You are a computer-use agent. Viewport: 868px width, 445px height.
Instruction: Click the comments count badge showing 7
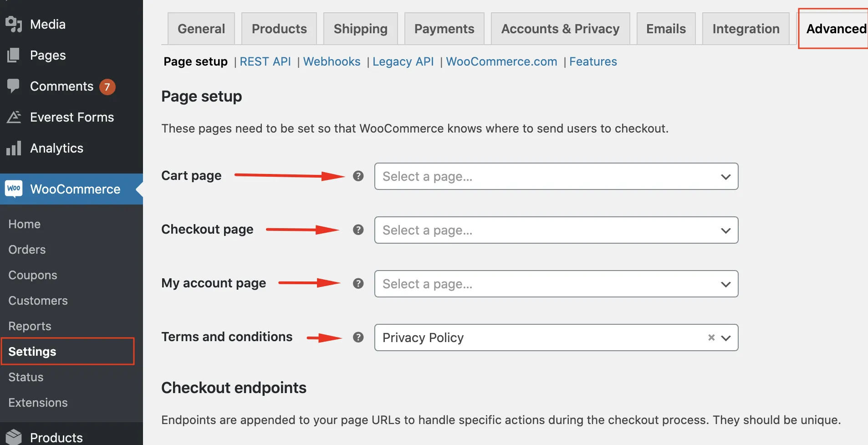[x=107, y=87]
